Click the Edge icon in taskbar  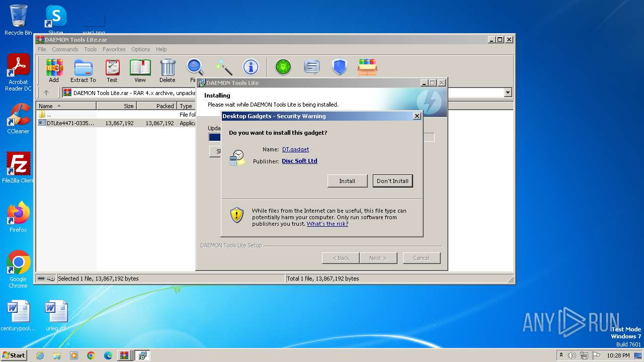tap(108, 355)
